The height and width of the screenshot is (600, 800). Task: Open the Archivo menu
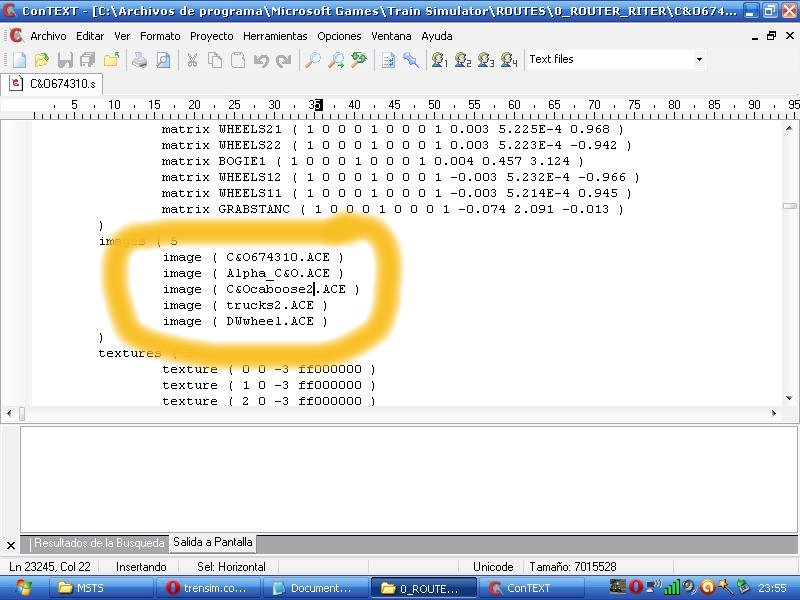click(48, 36)
